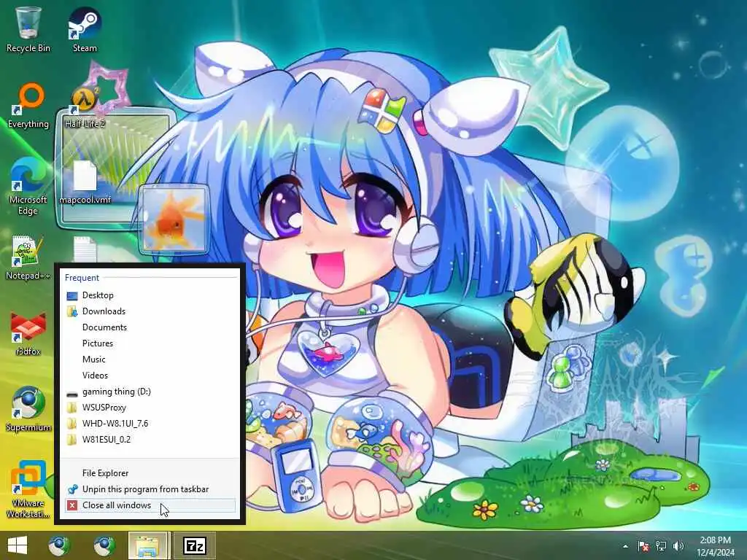The image size is (747, 560).
Task: Open the volume speaker tray icon
Action: (678, 546)
